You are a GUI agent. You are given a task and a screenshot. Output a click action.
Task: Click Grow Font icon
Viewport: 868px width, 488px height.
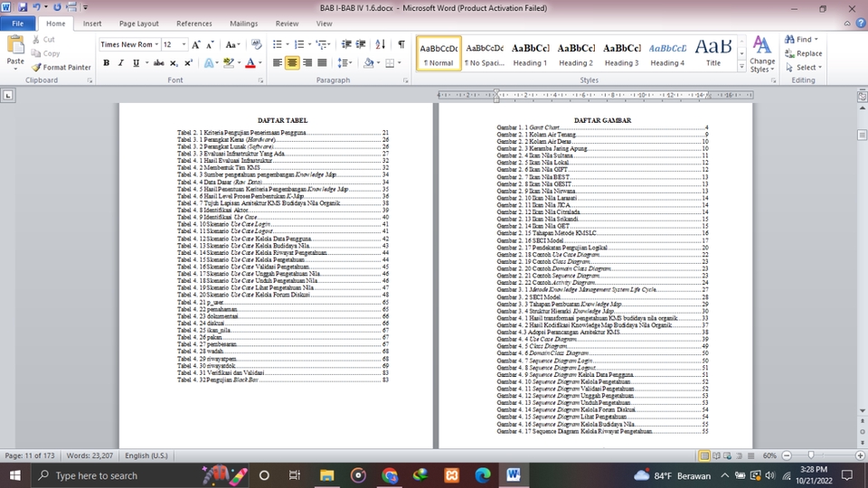[x=195, y=45]
